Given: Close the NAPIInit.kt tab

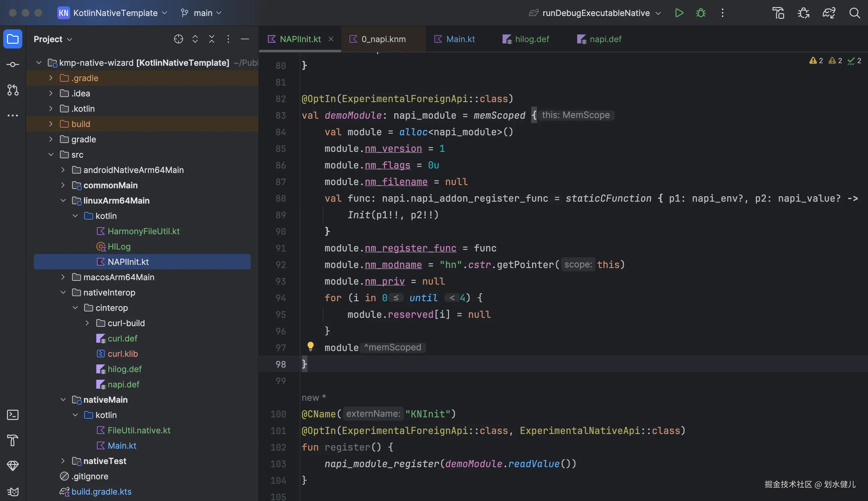Looking at the screenshot, I should (x=331, y=39).
